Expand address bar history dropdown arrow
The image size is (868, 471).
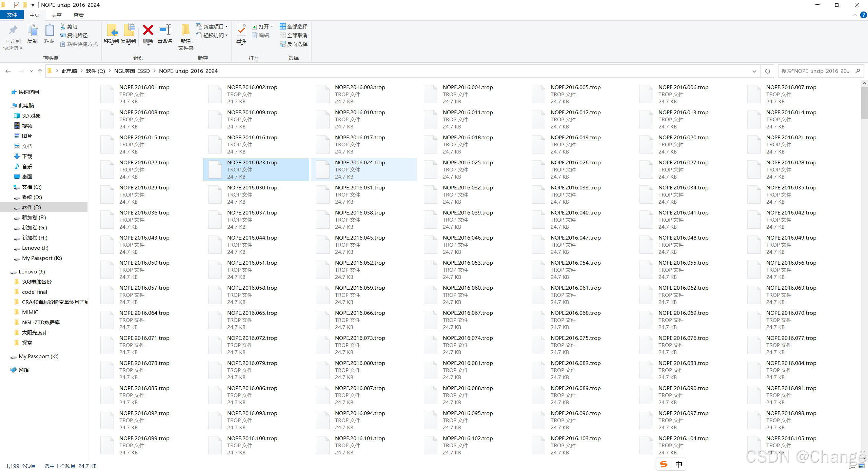coord(754,71)
